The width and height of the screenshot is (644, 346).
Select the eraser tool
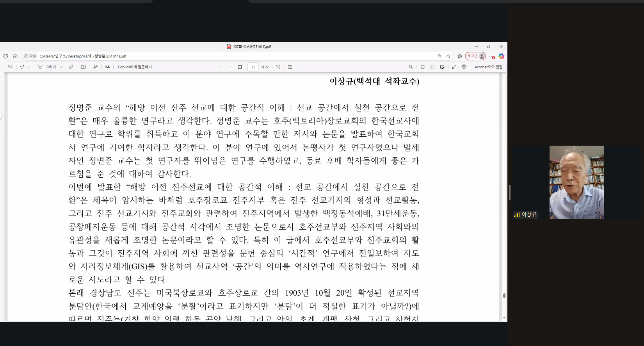71,67
